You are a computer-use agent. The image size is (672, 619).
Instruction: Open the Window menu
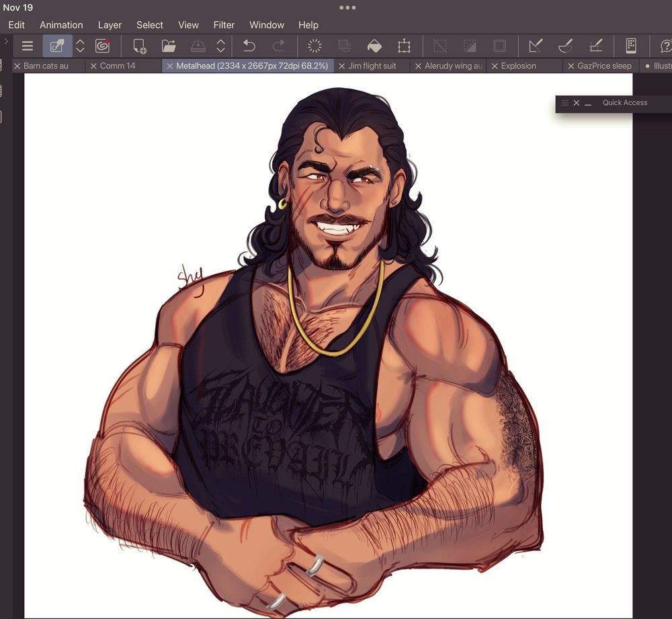(267, 26)
